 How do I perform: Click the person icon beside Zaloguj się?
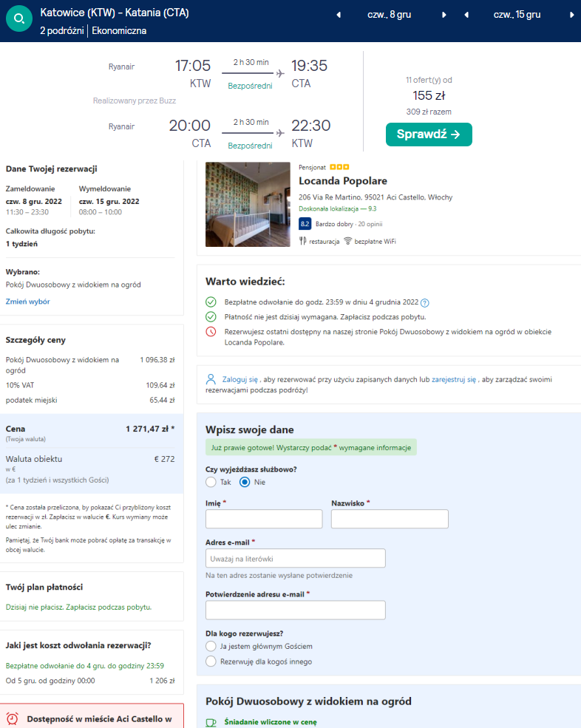[x=212, y=379]
